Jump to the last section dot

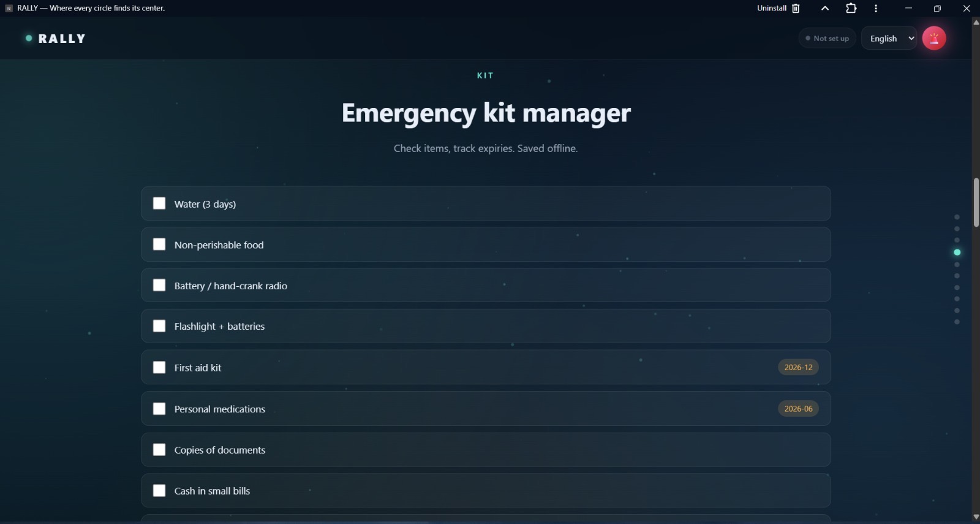(x=957, y=322)
